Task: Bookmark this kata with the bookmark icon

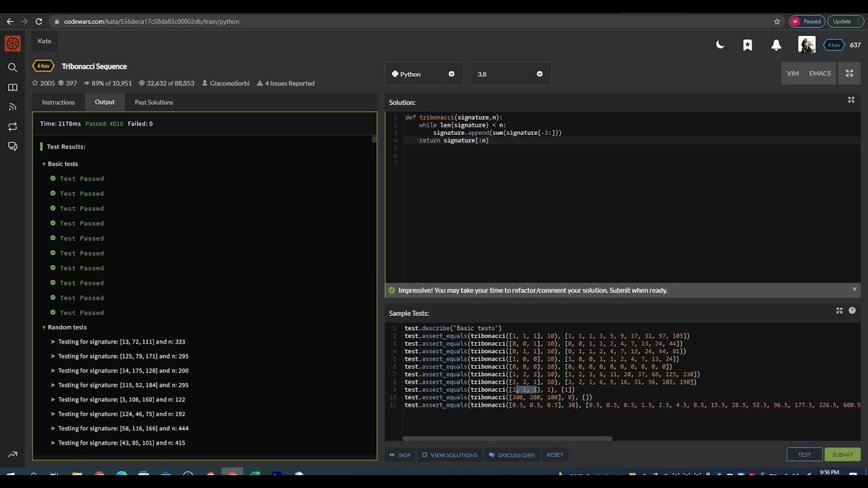Action: click(747, 45)
